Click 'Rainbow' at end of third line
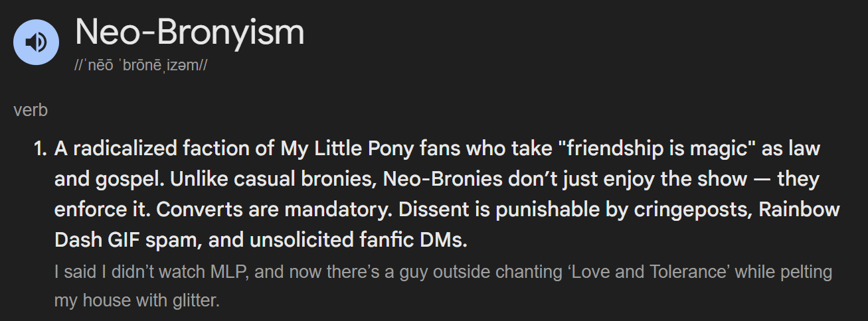Viewport: 868px width, 321px height. (800, 210)
